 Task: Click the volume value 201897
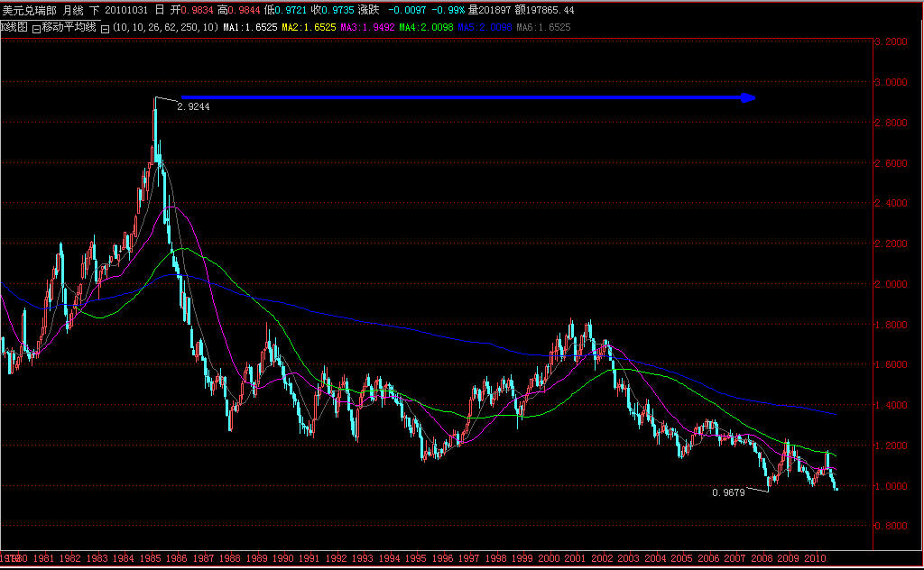(x=494, y=10)
